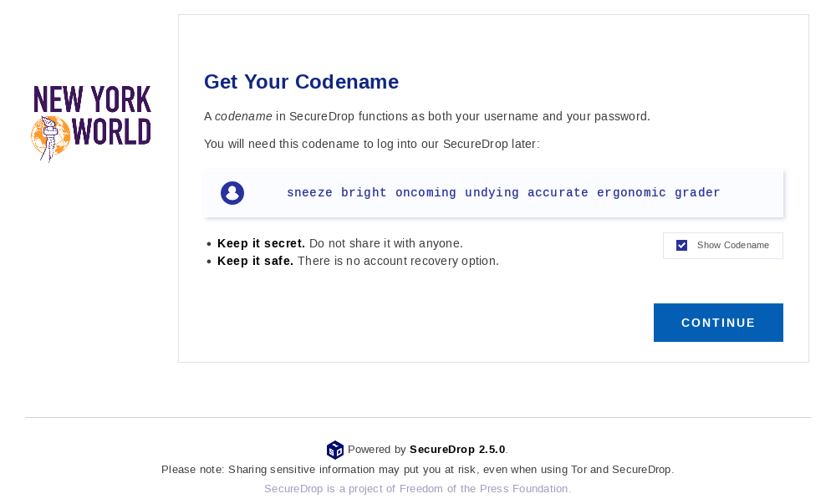
Task: Click the SecureDrop cube icon in the footer
Action: coord(334,450)
